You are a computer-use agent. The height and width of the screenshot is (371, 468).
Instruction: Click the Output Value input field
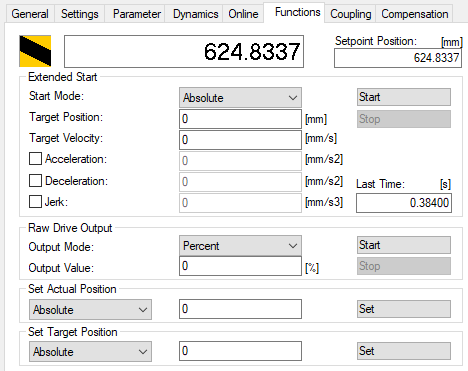[x=240, y=266]
